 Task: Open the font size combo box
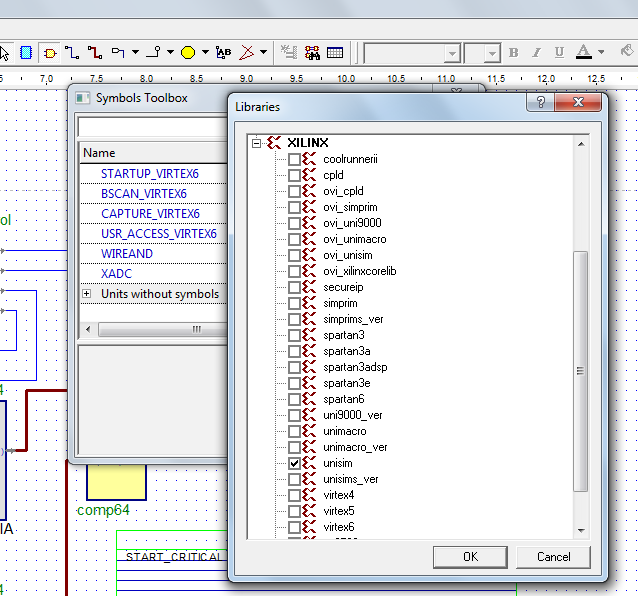(x=483, y=53)
